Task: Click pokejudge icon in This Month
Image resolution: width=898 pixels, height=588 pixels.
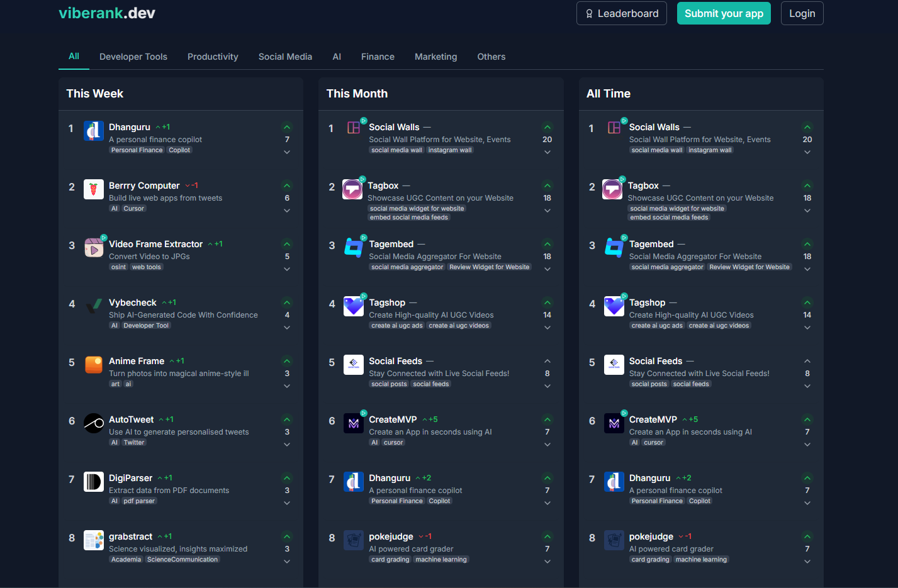Action: [x=354, y=540]
